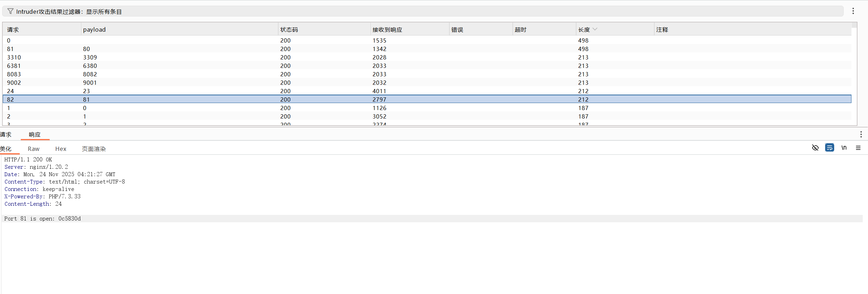Toggle the word wrap icon in response viewer
868x294 pixels.
829,148
